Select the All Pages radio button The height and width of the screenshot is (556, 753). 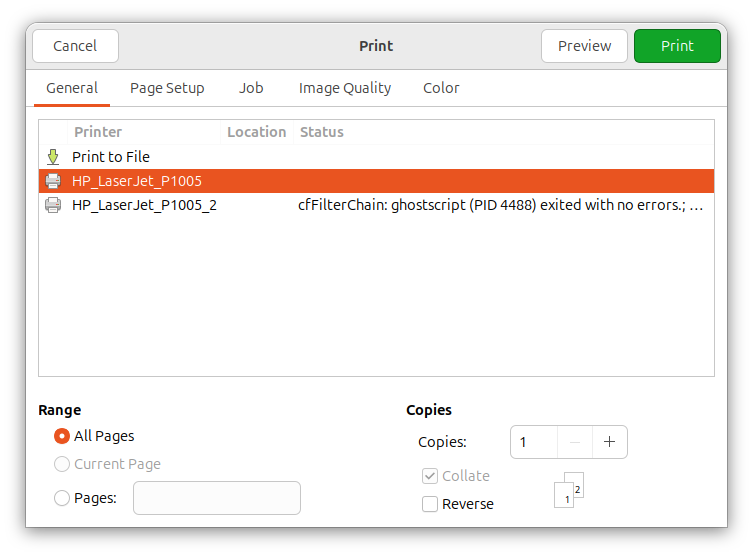click(62, 436)
